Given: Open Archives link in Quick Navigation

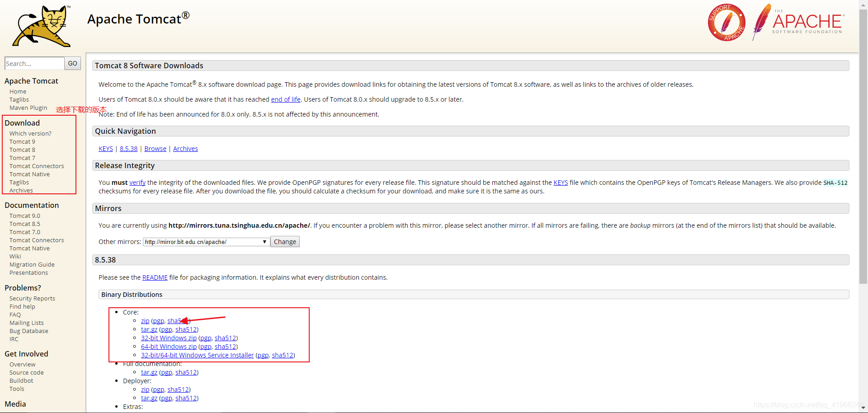Looking at the screenshot, I should [x=185, y=149].
